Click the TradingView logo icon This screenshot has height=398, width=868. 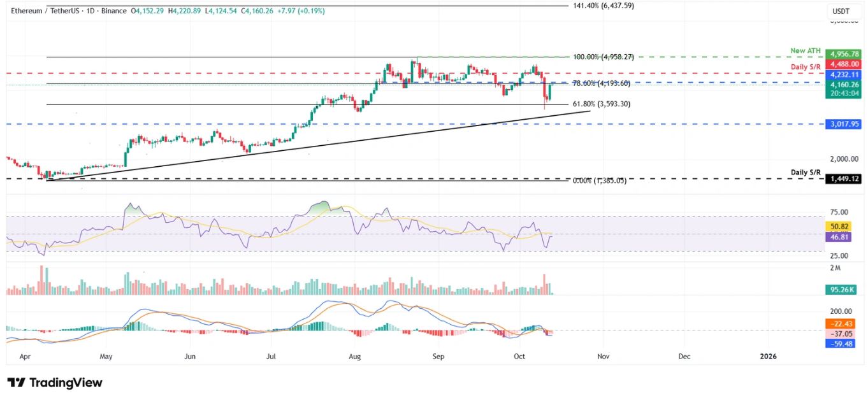tap(17, 383)
